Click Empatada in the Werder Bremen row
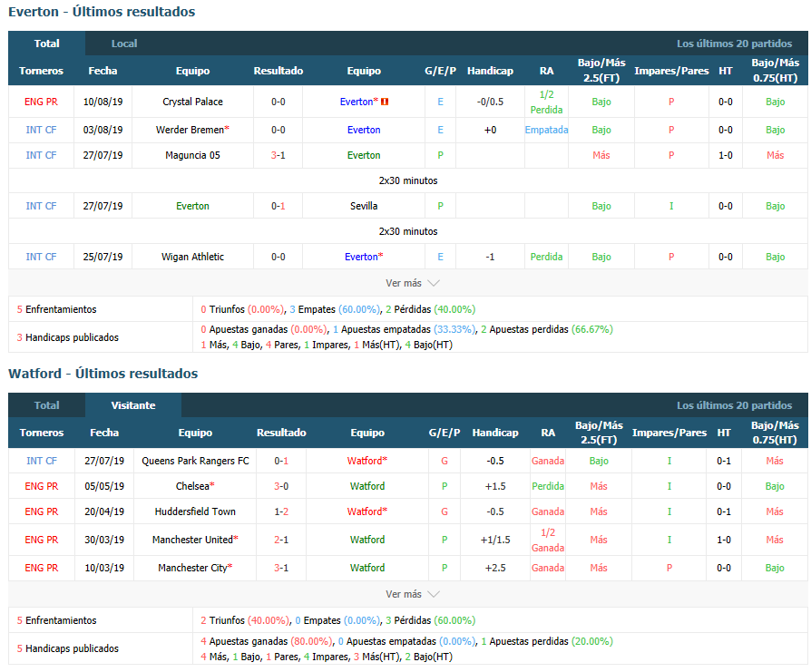811x672 pixels. (546, 130)
